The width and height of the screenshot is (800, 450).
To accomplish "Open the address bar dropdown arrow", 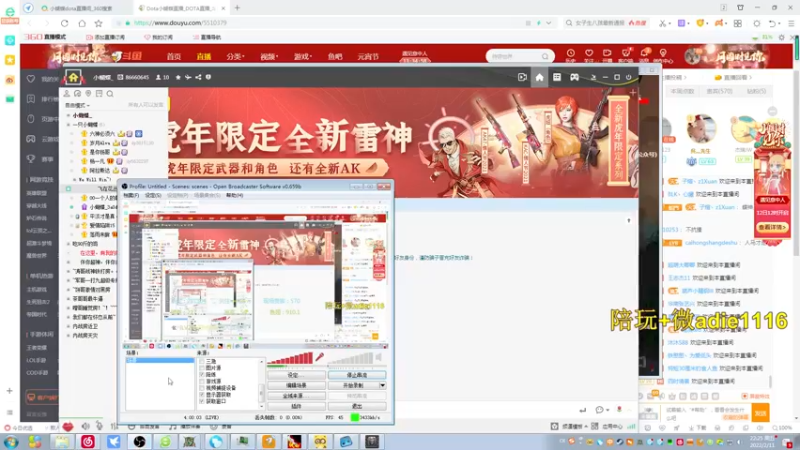I will (548, 23).
